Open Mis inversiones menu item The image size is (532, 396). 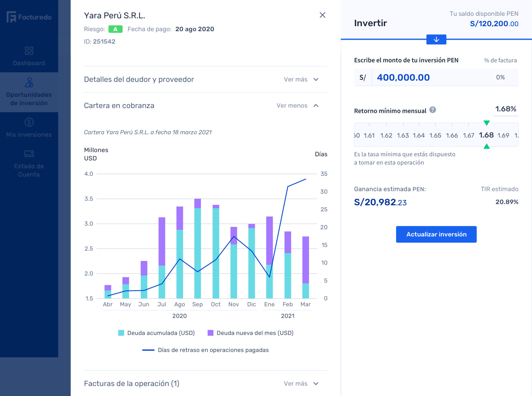(29, 128)
